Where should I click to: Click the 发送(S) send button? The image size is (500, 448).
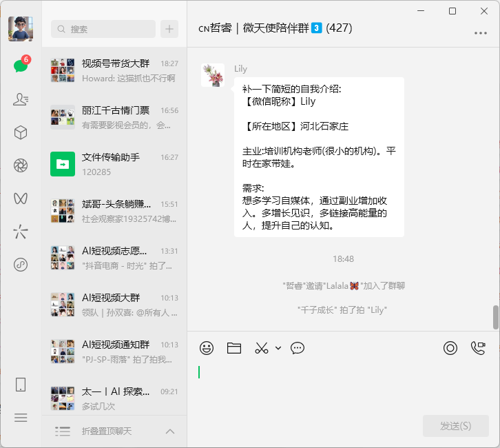click(455, 426)
